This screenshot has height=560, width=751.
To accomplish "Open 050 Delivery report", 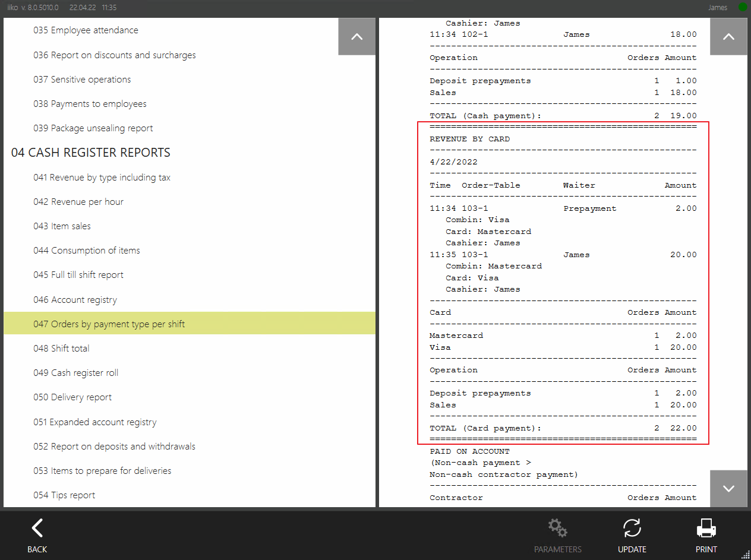I will click(72, 397).
